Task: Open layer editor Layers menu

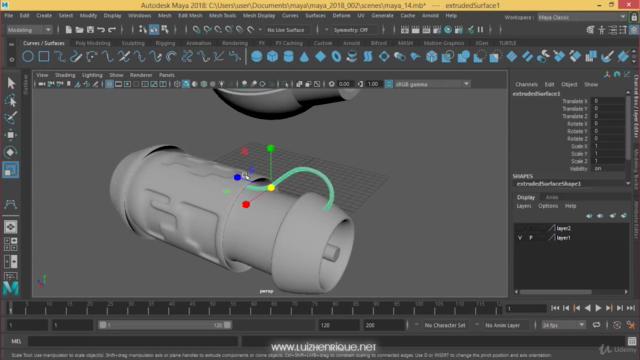Action: 524,206
